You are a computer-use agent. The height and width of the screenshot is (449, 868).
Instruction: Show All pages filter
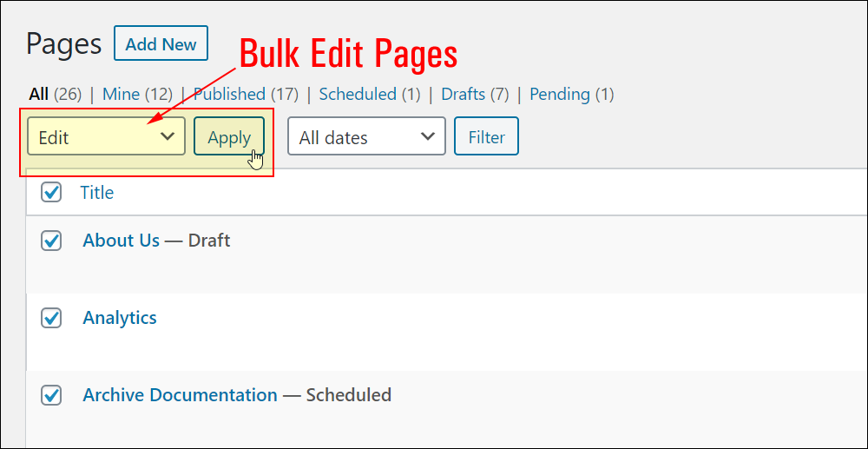click(x=39, y=94)
